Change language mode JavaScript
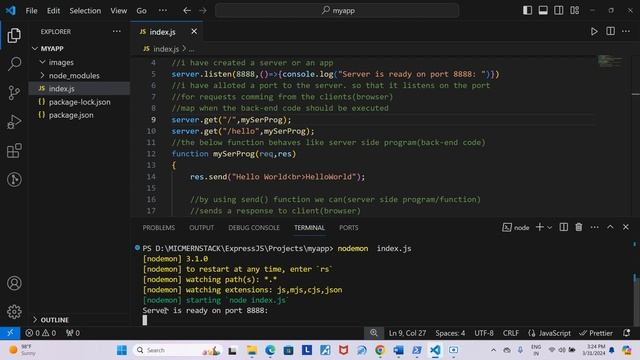Image resolution: width=640 pixels, height=360 pixels. pos(549,333)
